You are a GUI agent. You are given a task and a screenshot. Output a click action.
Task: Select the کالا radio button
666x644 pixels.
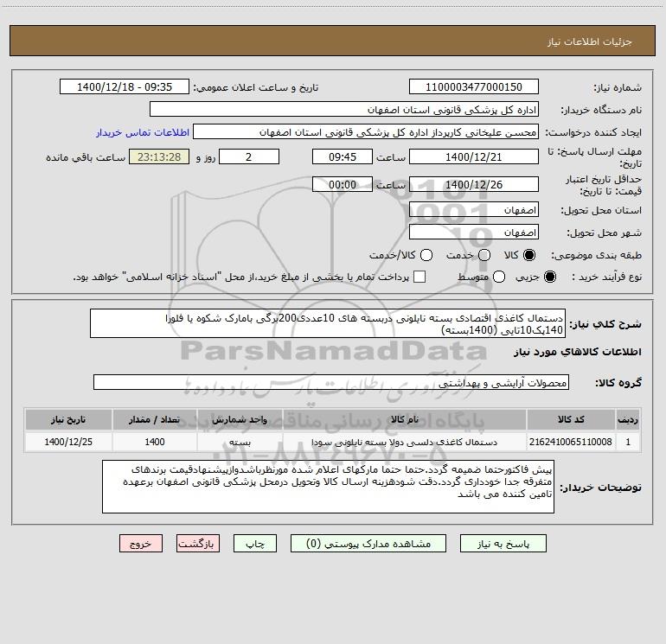point(529,255)
